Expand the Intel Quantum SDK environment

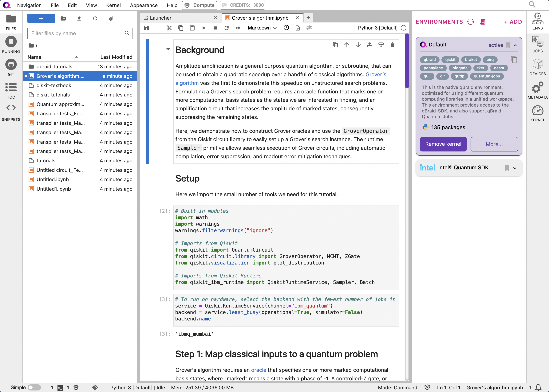pos(515,168)
